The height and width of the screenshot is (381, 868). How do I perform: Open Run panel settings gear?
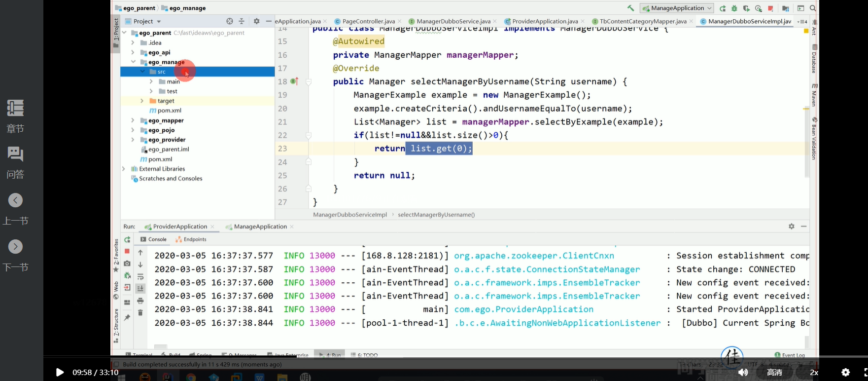coord(792,226)
